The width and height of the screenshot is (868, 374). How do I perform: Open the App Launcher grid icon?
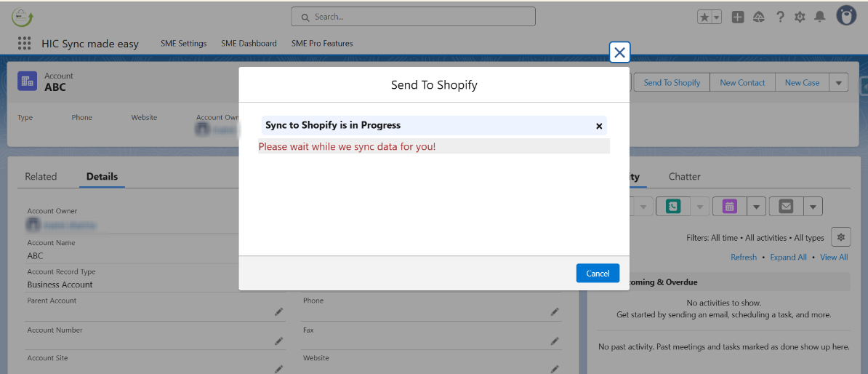(x=25, y=44)
